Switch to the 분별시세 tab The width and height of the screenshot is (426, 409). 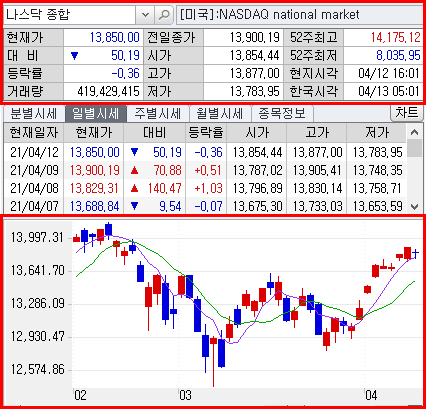[x=34, y=114]
